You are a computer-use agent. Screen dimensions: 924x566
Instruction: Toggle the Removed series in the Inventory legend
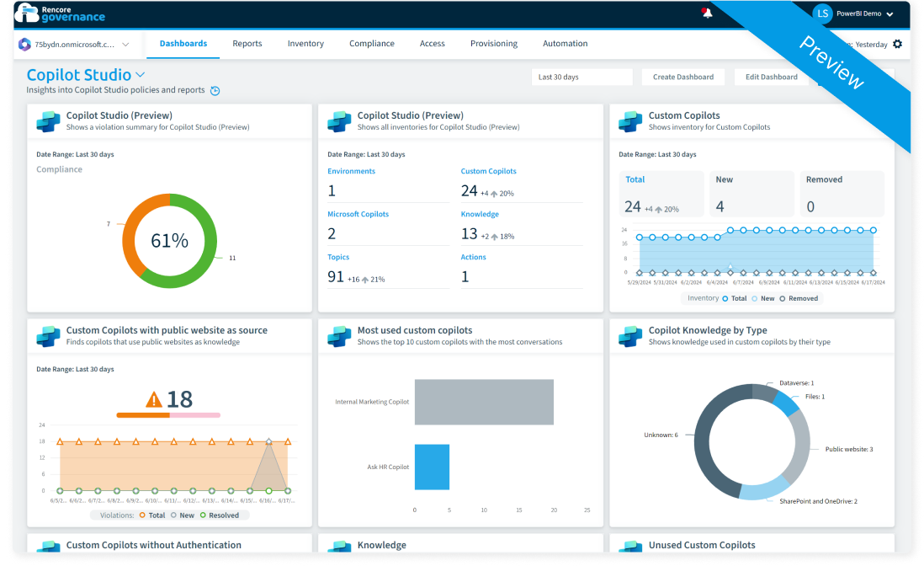[799, 298]
